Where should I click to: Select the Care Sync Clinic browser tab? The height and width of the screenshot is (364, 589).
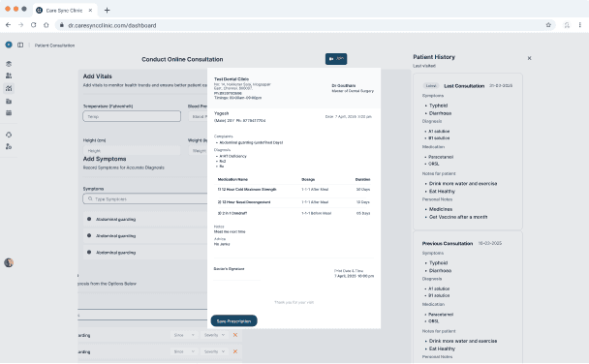tap(65, 10)
